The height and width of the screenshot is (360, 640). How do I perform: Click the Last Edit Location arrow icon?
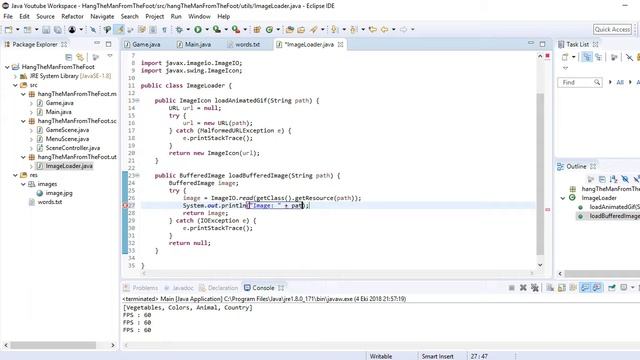pyautogui.click(x=372, y=29)
